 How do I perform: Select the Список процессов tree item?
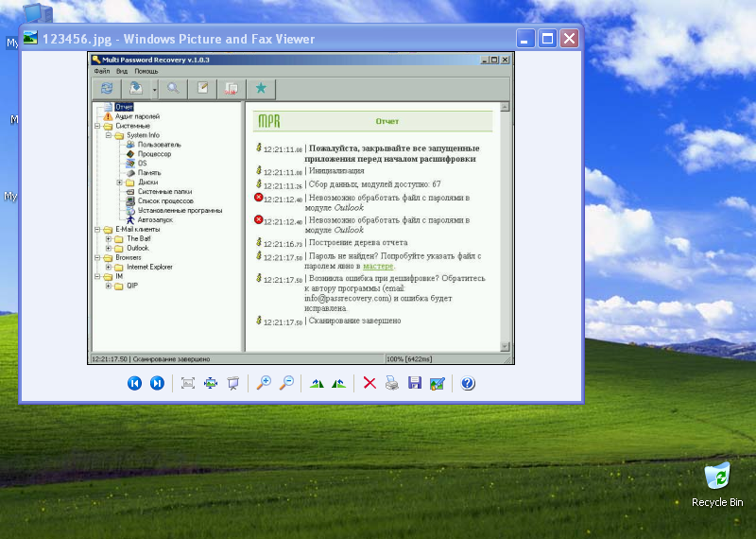pos(165,201)
